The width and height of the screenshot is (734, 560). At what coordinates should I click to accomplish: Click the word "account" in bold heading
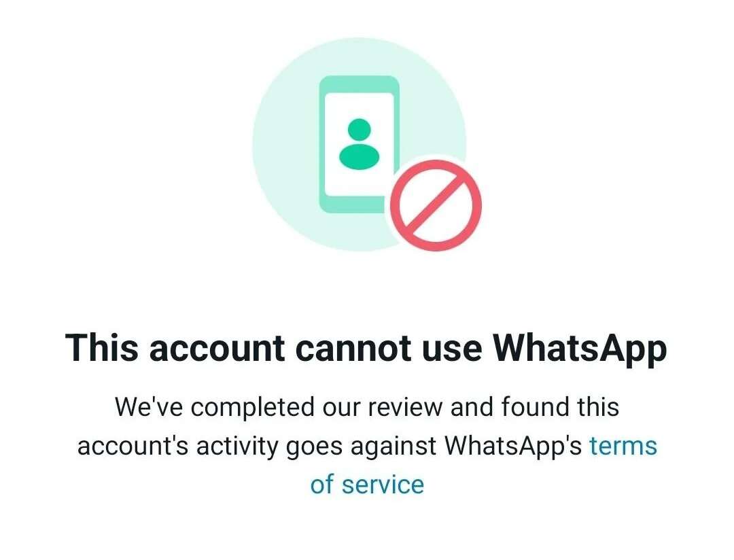coord(217,349)
